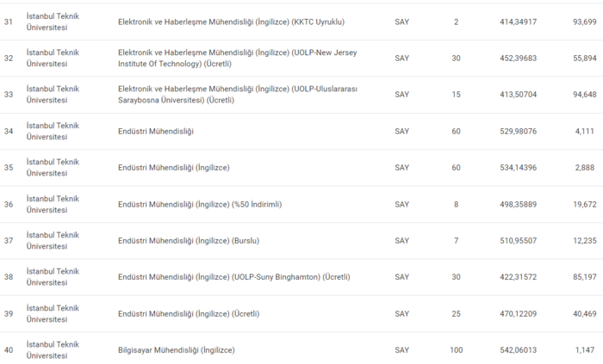The width and height of the screenshot is (603, 364).
Task: Click ranking value 85,197
Action: (x=583, y=277)
